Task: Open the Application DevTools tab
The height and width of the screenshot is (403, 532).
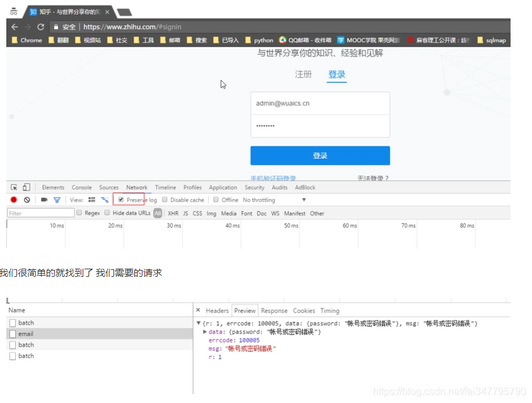Action: 223,187
